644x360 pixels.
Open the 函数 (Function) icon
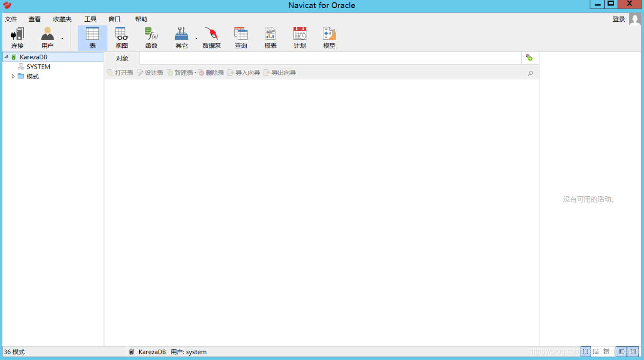tap(152, 38)
